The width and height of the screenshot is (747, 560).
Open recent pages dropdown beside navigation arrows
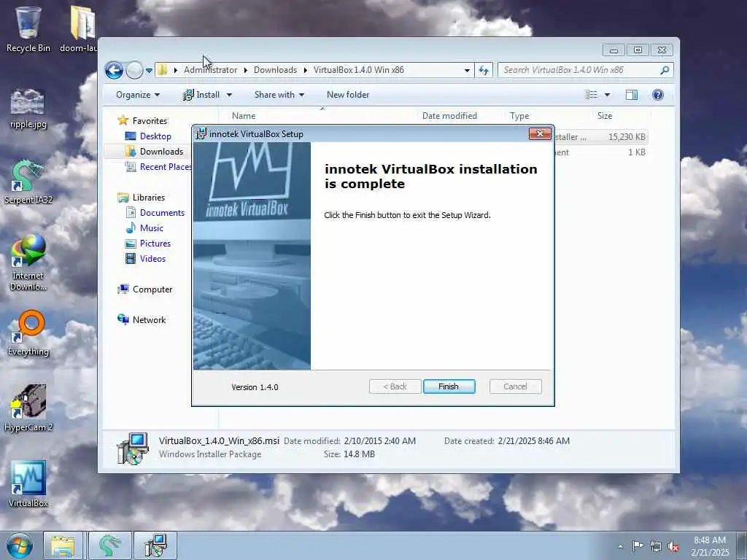tap(149, 71)
